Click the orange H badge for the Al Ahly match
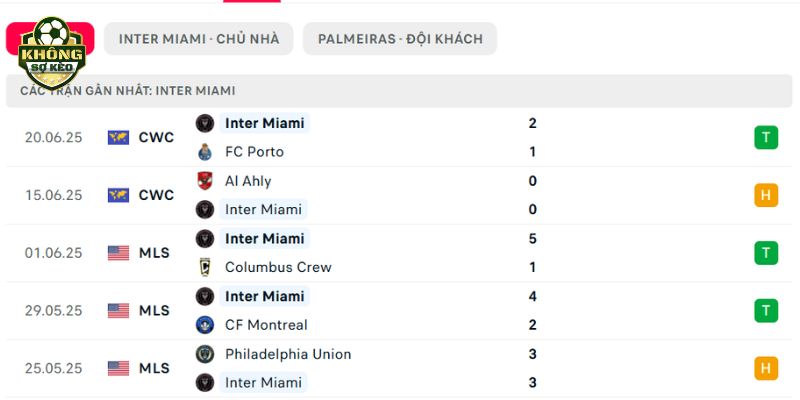 coord(766,195)
